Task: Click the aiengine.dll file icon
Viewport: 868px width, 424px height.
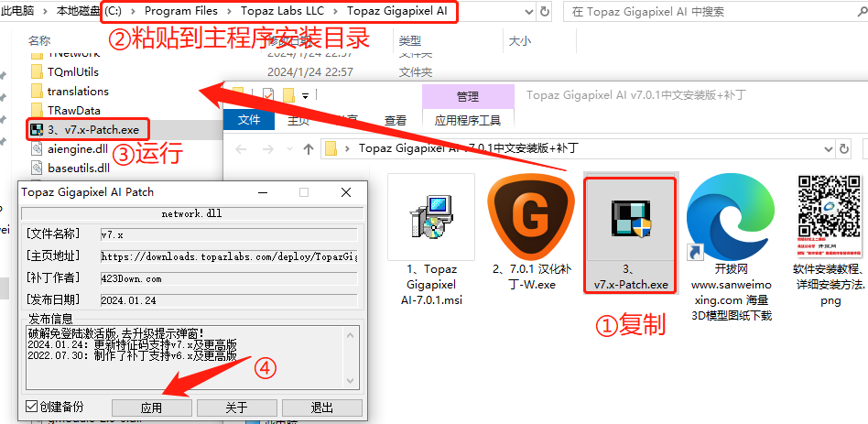Action: click(38, 148)
